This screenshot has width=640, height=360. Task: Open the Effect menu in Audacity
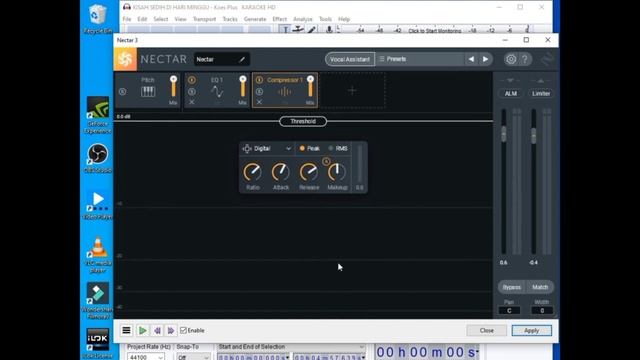(280, 19)
